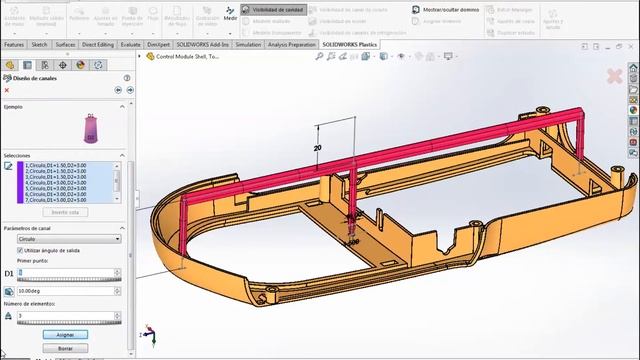The width and height of the screenshot is (640, 360).
Task: Open the View Orientation cube icon
Action: tap(365, 56)
